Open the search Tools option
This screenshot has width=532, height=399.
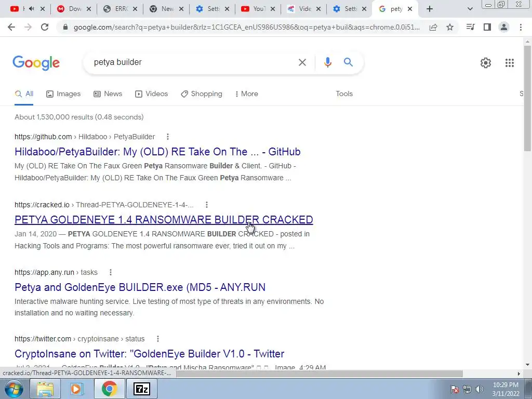pos(344,94)
